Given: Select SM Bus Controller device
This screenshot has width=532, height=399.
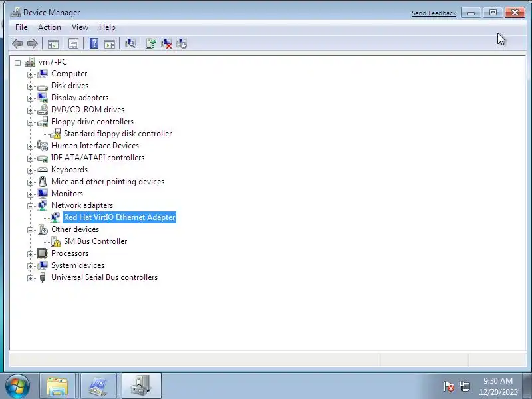Looking at the screenshot, I should click(x=95, y=241).
